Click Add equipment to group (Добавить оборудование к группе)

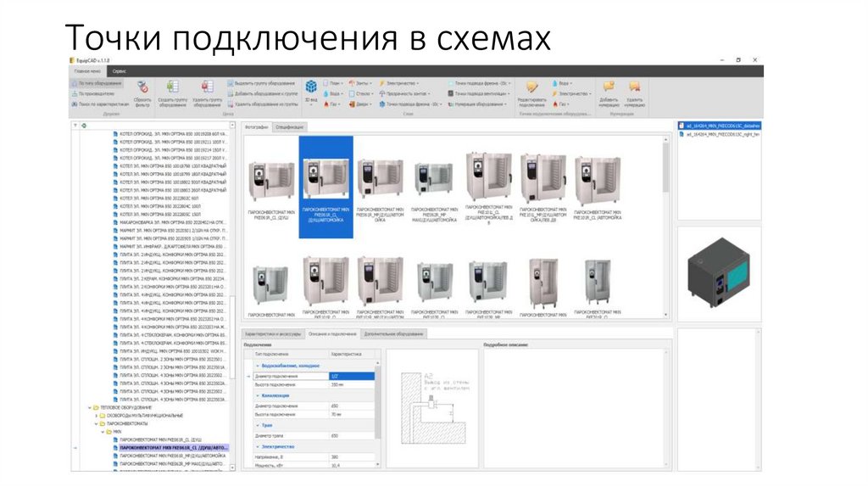point(263,93)
